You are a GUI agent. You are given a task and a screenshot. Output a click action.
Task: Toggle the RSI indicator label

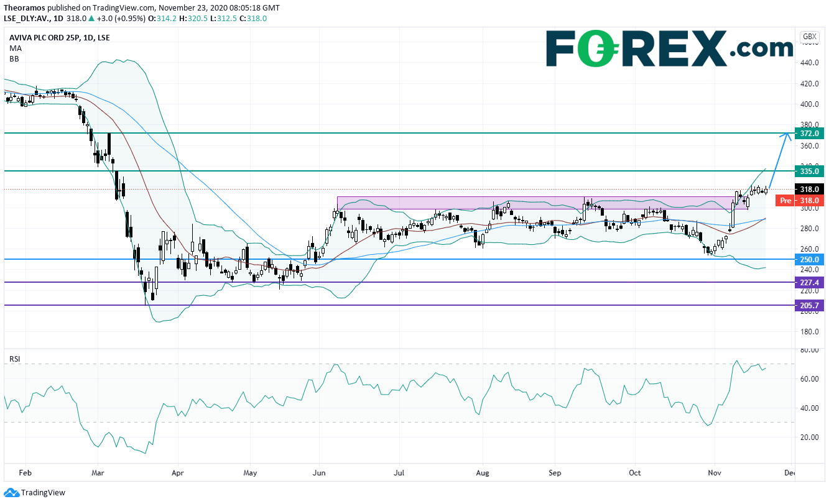[x=14, y=359]
